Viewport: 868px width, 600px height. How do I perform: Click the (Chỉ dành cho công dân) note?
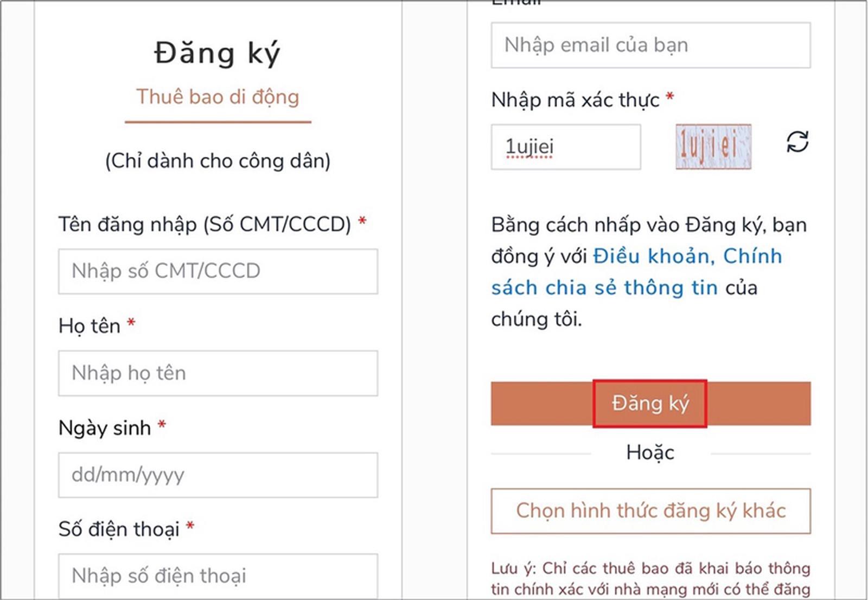tap(218, 161)
